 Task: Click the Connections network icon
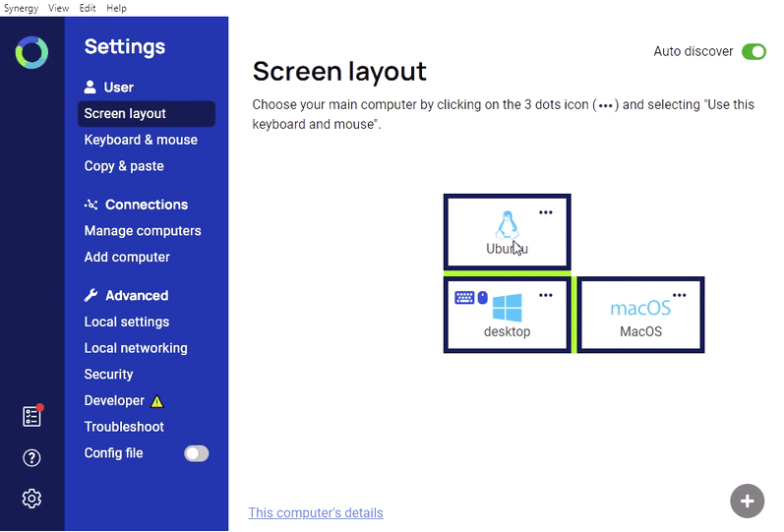pyautogui.click(x=91, y=204)
